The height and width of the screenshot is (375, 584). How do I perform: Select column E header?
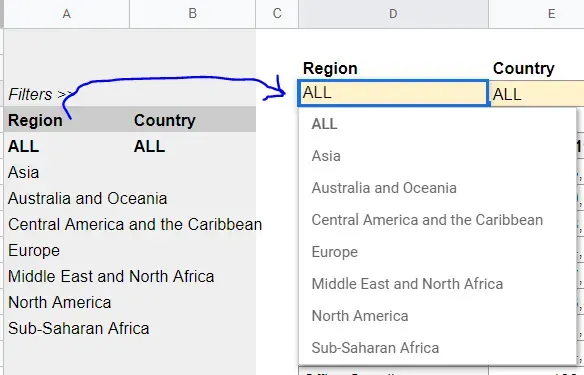point(536,14)
